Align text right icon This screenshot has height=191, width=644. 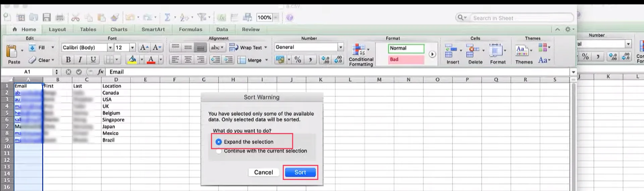(x=201, y=60)
